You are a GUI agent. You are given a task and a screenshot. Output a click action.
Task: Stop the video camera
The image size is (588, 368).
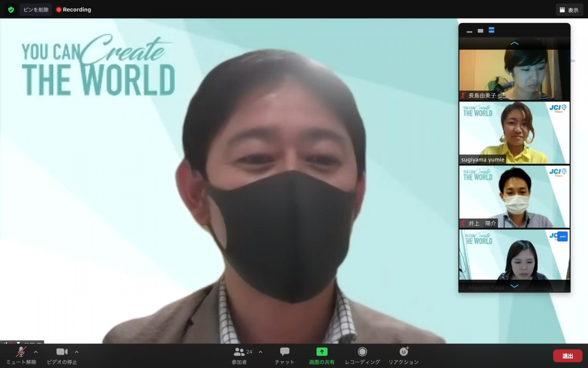pyautogui.click(x=62, y=352)
